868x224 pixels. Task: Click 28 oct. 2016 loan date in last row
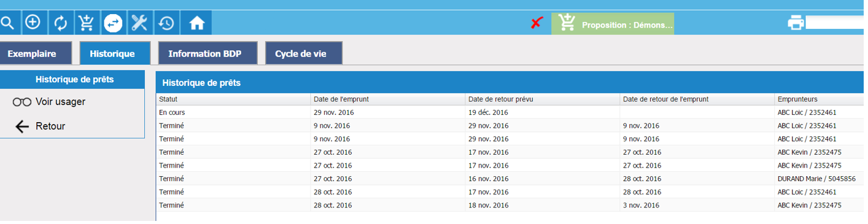333,205
